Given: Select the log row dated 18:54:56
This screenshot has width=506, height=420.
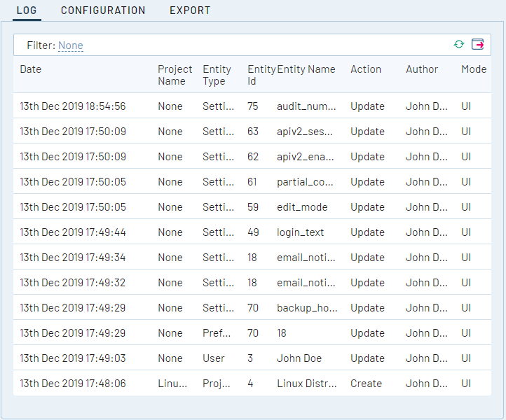Looking at the screenshot, I should point(73,106).
